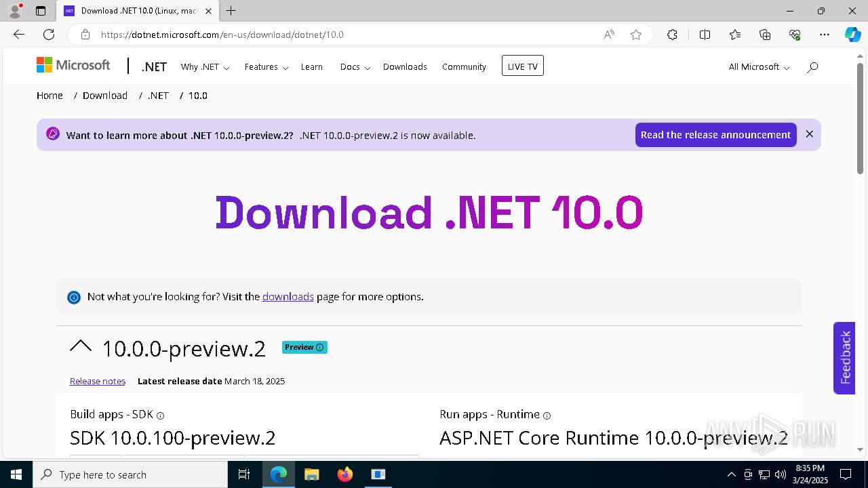Click the Preview badge info icon
868x488 pixels.
(x=320, y=347)
